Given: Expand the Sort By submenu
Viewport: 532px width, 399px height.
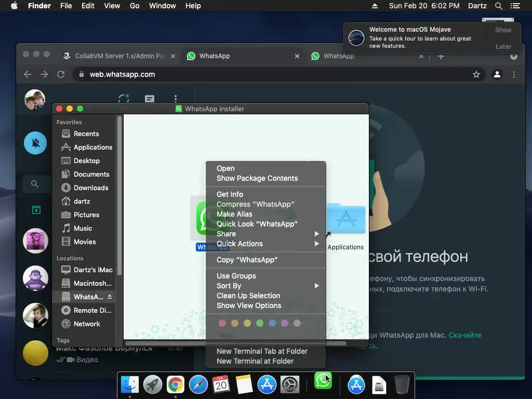Looking at the screenshot, I should point(316,286).
